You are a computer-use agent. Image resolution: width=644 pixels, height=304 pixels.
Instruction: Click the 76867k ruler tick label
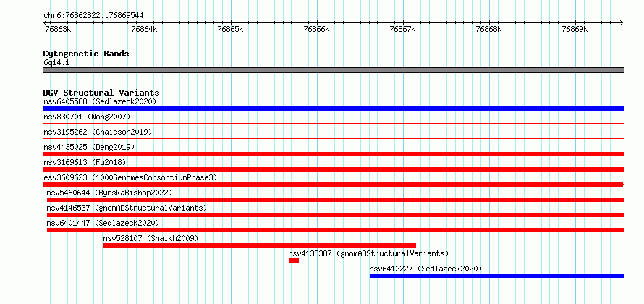(402, 30)
